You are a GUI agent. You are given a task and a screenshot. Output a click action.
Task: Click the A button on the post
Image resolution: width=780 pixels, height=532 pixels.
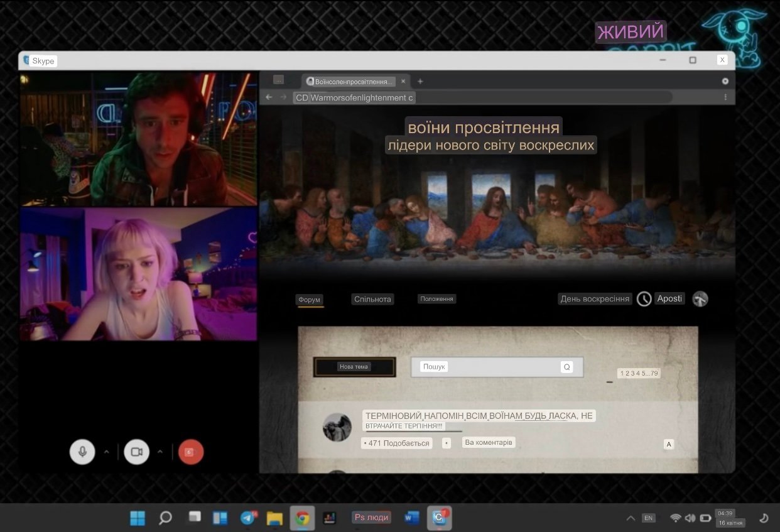[669, 444]
